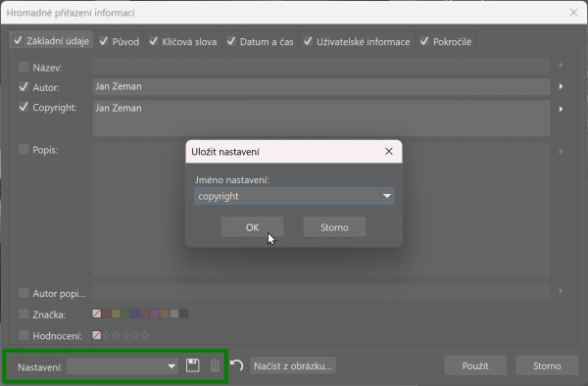The height and width of the screenshot is (386, 588).
Task: Click Storno at the bottom of the main dialog
Action: [547, 365]
